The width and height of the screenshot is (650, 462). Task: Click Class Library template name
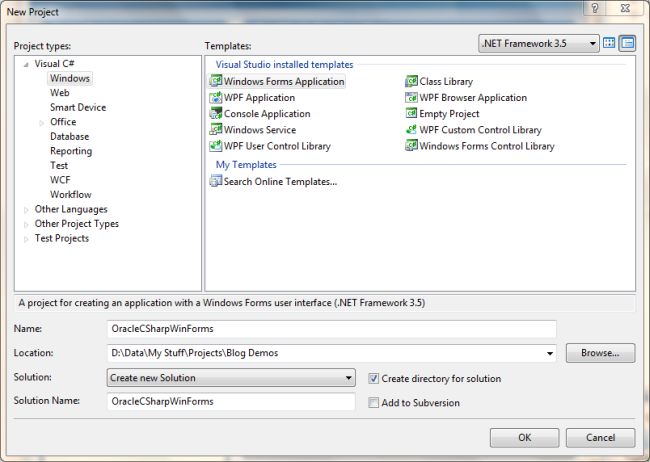[x=446, y=81]
